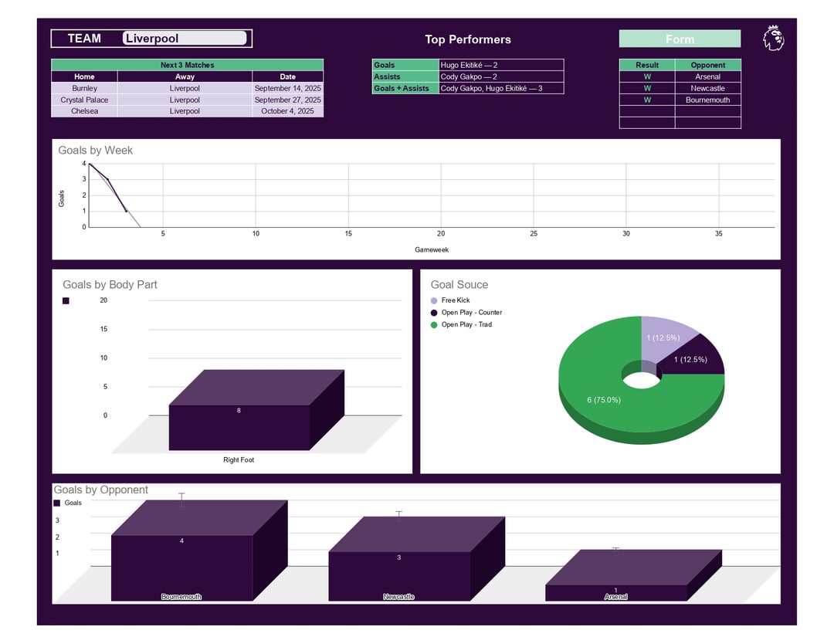Click the Goals legend square in opponent chart
The height and width of the screenshot is (644, 834).
pyautogui.click(x=57, y=503)
